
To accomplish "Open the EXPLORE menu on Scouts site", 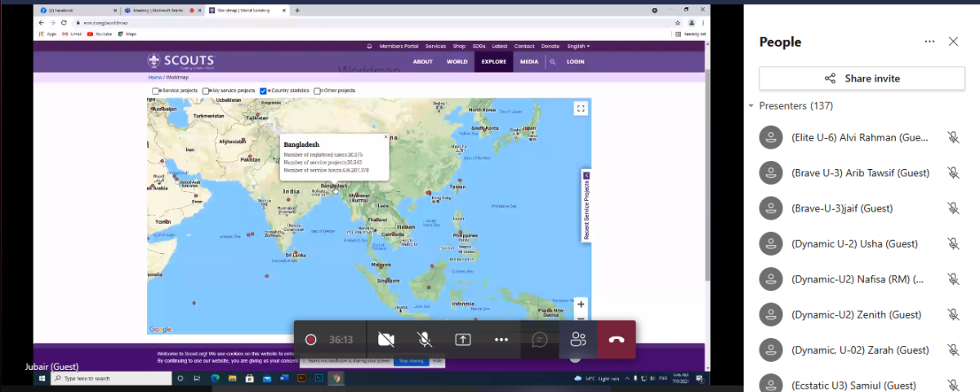I will 493,62.
